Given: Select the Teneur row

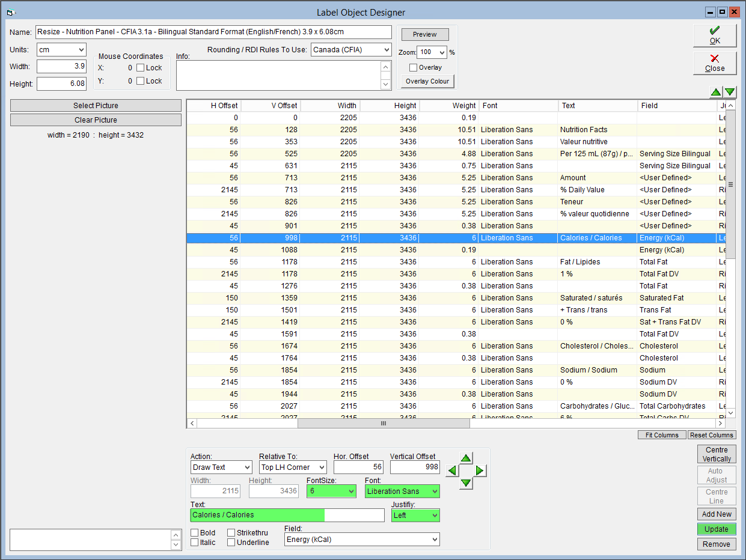Looking at the screenshot, I should (x=456, y=202).
